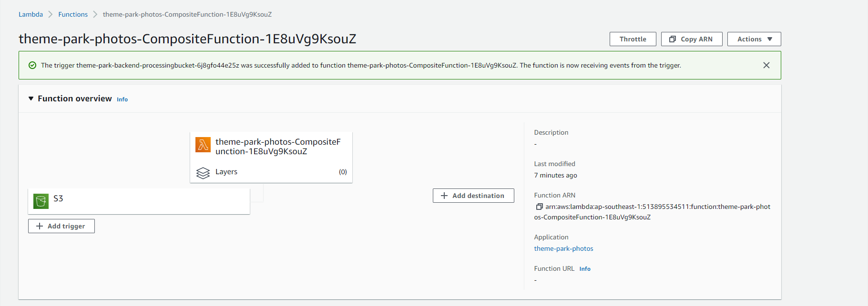Screen dimensions: 868x306
Task: Click the copy icon in Copy ARN button
Action: 673,39
